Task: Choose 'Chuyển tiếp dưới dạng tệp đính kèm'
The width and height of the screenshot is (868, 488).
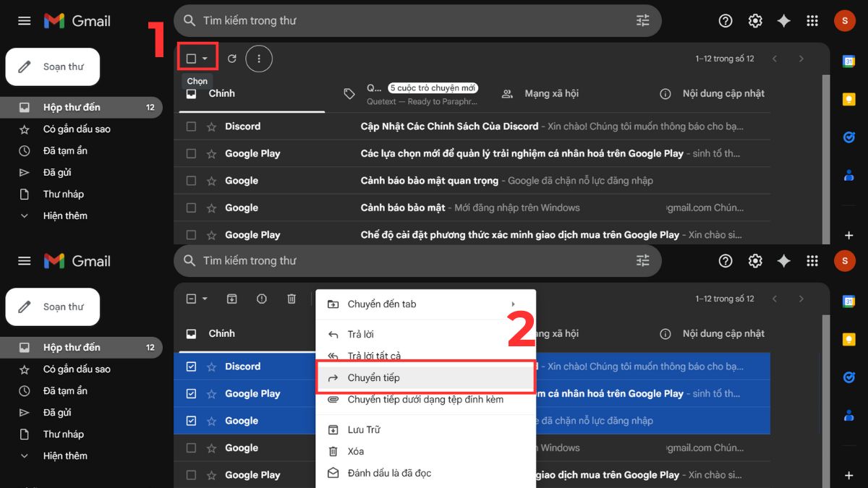Action: (x=425, y=399)
